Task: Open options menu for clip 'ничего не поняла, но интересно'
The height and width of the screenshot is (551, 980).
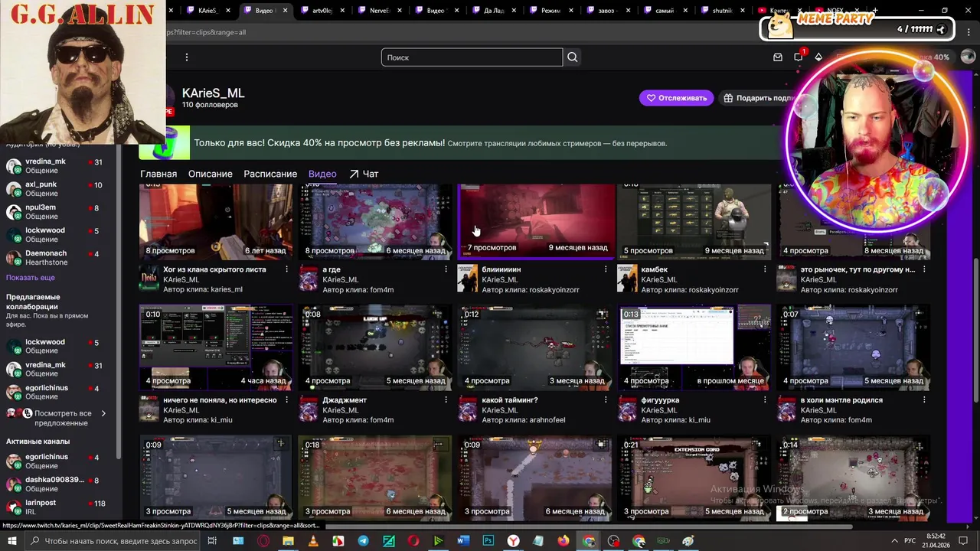Action: (287, 399)
